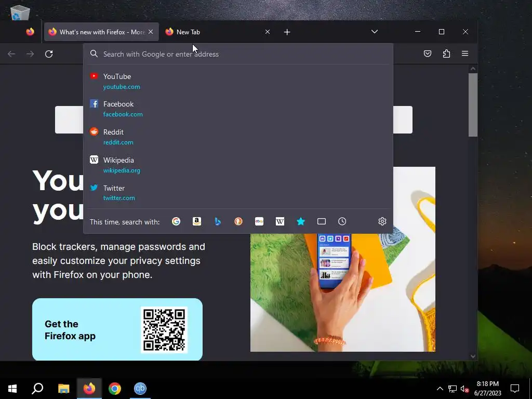Select the Reddit suggestion

pyautogui.click(x=238, y=137)
